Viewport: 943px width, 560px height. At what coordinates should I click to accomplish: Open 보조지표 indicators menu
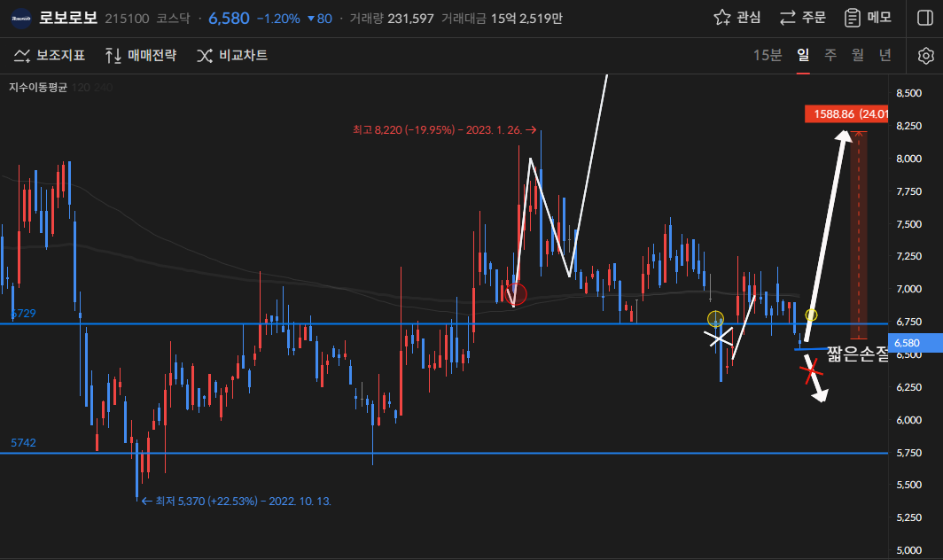[50, 56]
